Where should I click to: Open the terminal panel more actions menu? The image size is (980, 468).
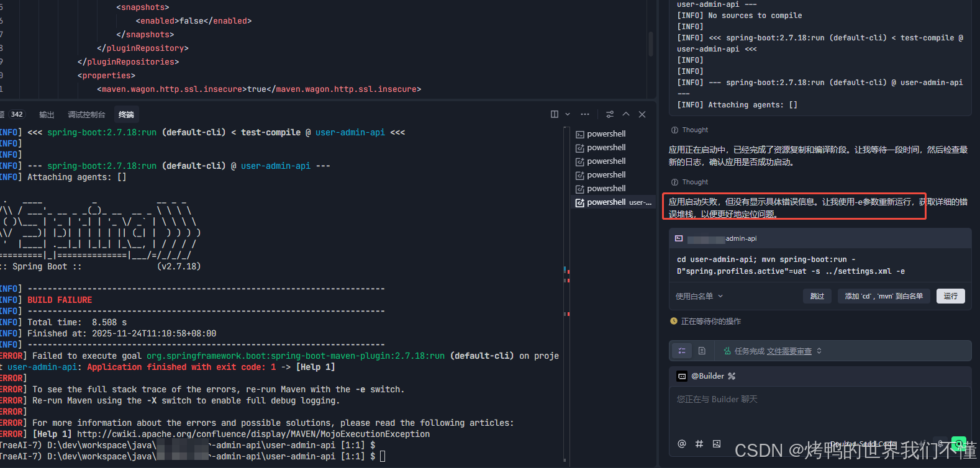pyautogui.click(x=585, y=114)
